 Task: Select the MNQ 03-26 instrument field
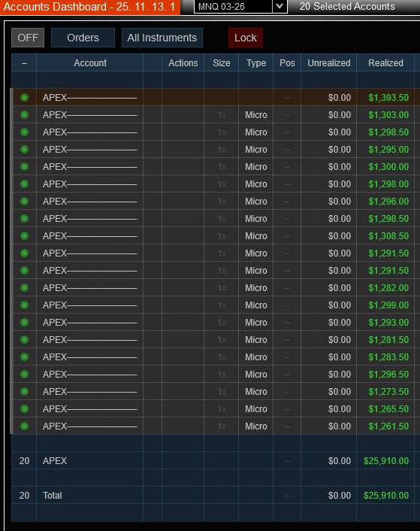(233, 7)
